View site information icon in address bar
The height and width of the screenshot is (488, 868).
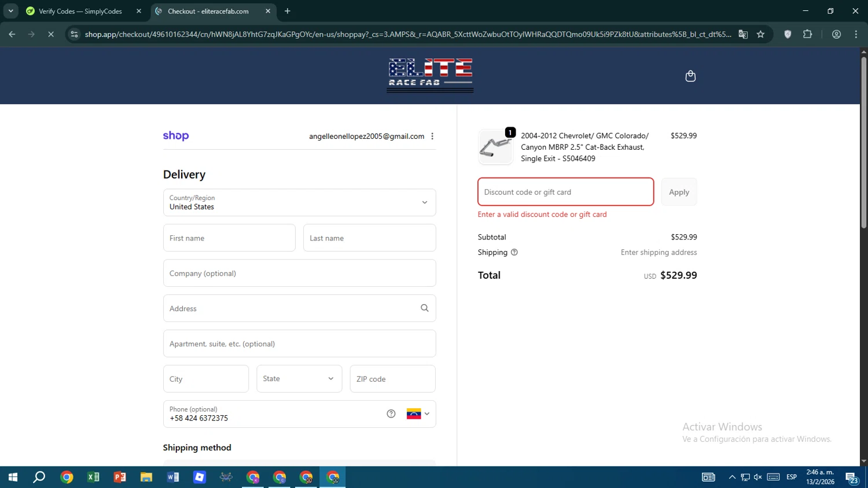[x=74, y=34]
